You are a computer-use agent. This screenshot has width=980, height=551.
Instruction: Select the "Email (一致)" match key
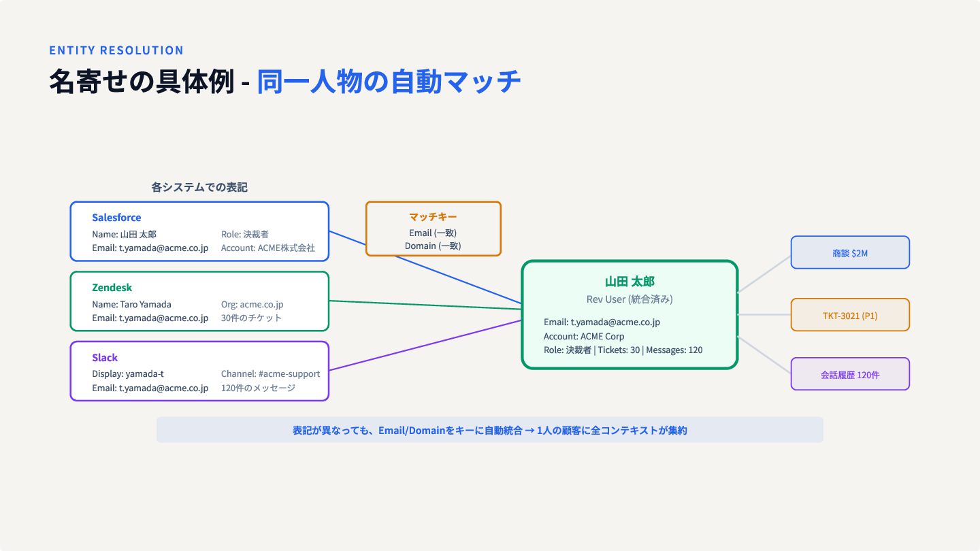coord(433,233)
